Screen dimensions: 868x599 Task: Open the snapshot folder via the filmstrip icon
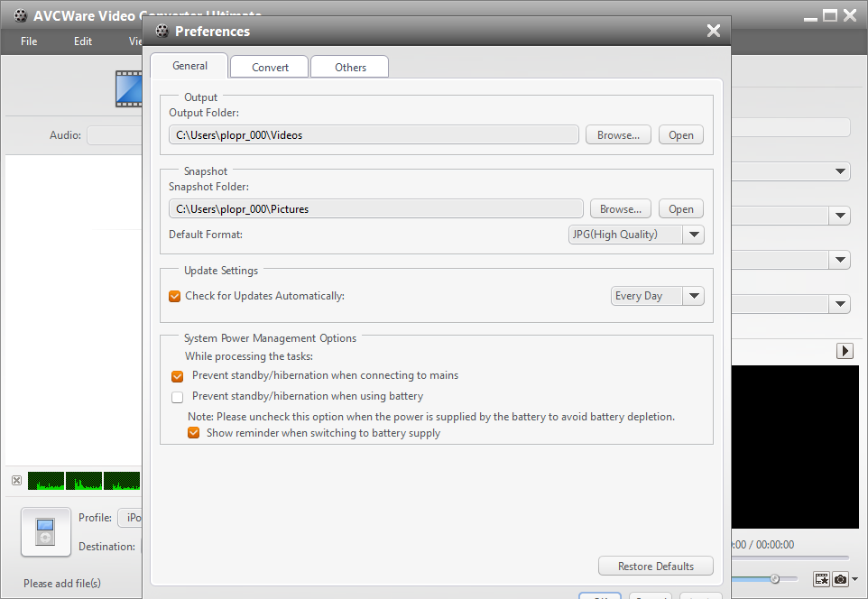click(822, 579)
